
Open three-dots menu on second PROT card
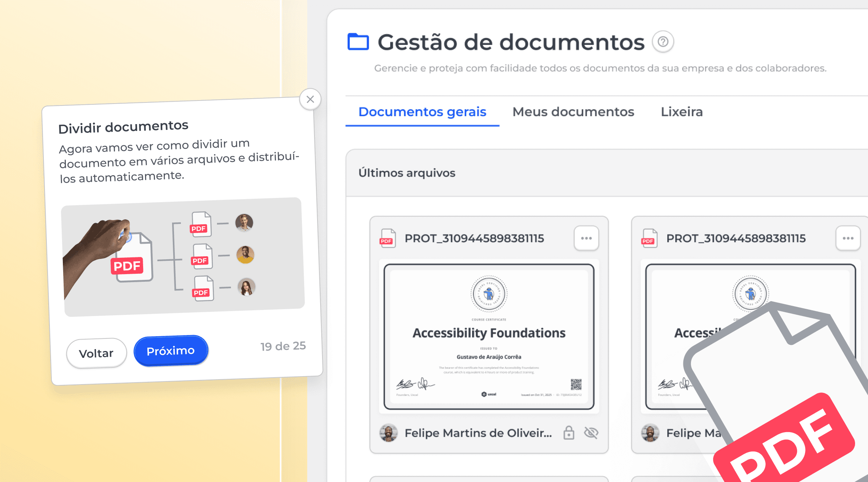pyautogui.click(x=848, y=238)
